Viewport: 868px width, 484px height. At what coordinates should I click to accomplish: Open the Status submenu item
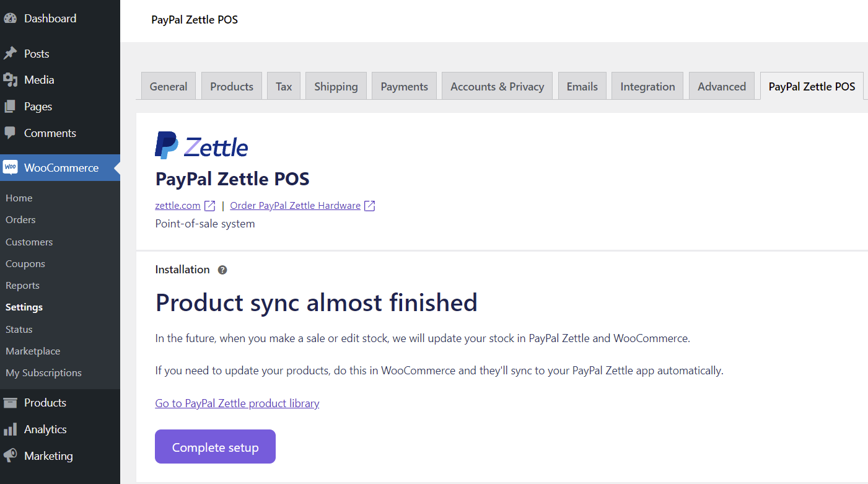click(x=19, y=330)
